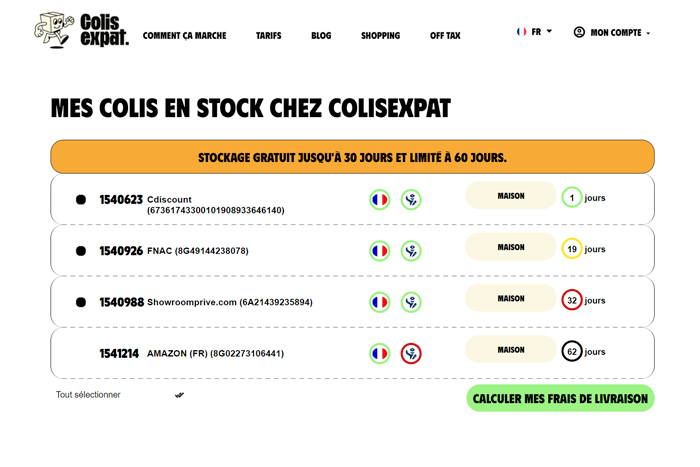Screen dimensions: 700x467
Task: Click the orange free storage notice banner
Action: [x=353, y=157]
